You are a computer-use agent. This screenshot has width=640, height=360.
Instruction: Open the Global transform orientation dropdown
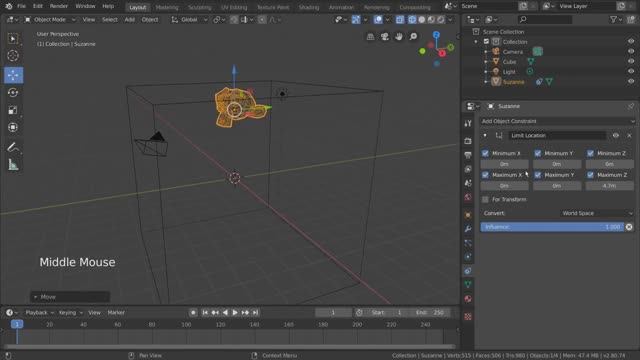click(x=189, y=20)
